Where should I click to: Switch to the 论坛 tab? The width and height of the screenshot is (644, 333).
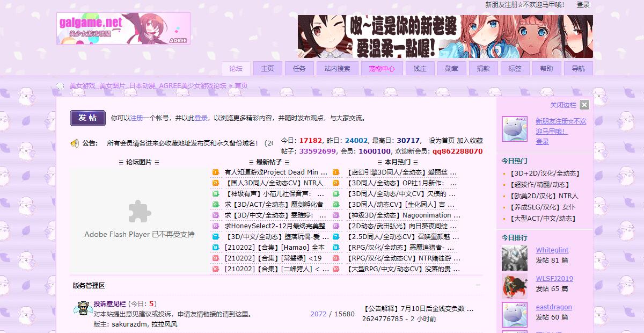pyautogui.click(x=236, y=68)
